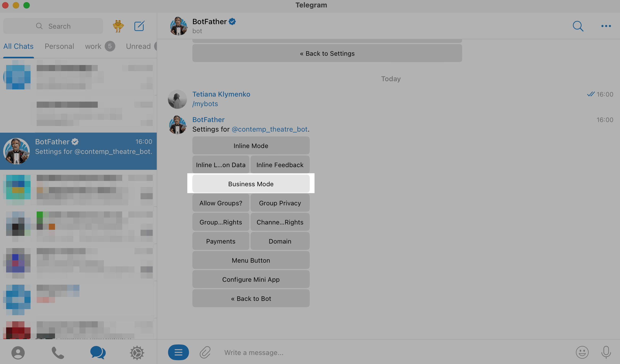Click the paperclip attach file icon
The height and width of the screenshot is (364, 620).
coord(205,352)
